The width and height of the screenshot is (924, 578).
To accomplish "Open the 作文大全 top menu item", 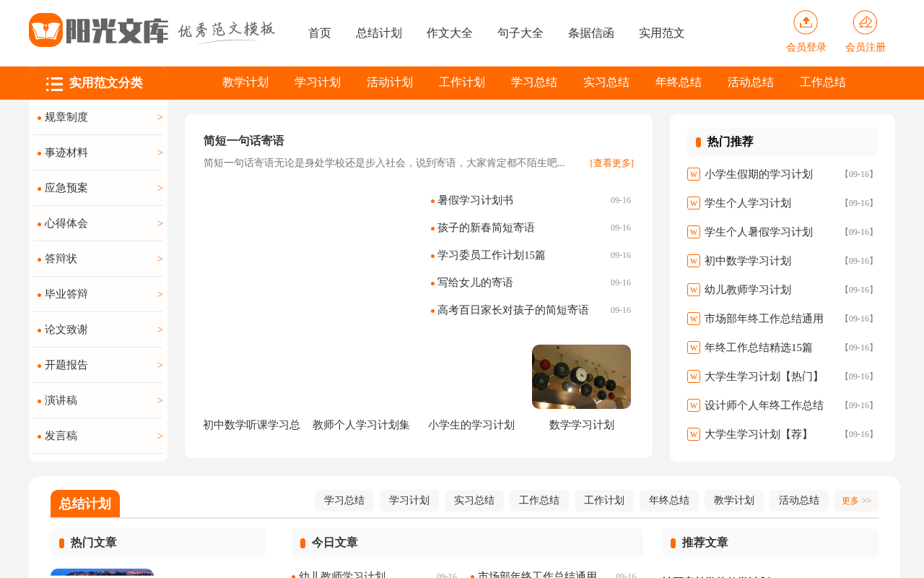I will (450, 33).
